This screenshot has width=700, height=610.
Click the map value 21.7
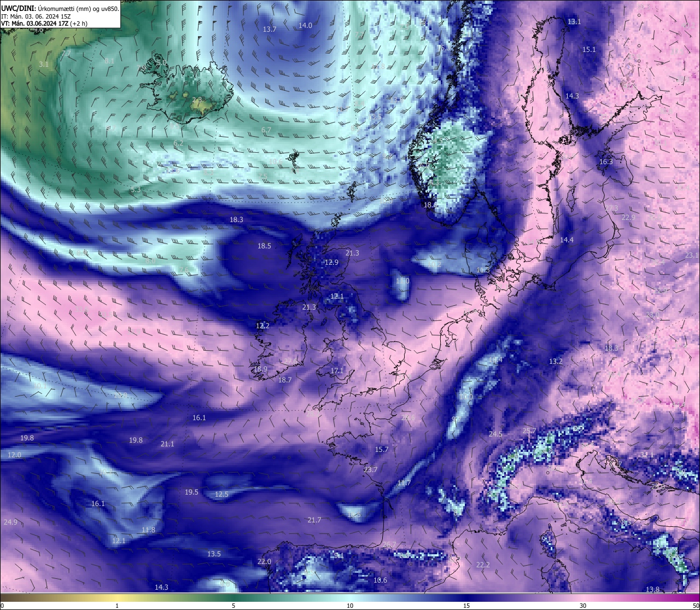(314, 520)
